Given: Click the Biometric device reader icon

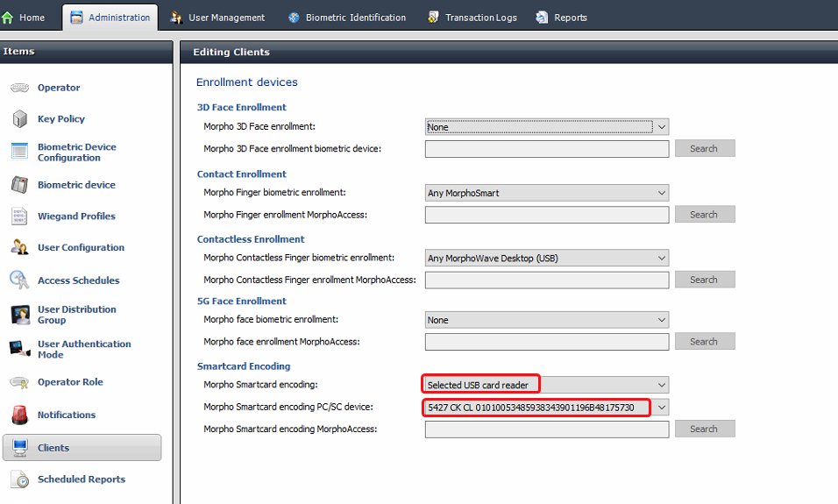Looking at the screenshot, I should (x=20, y=185).
